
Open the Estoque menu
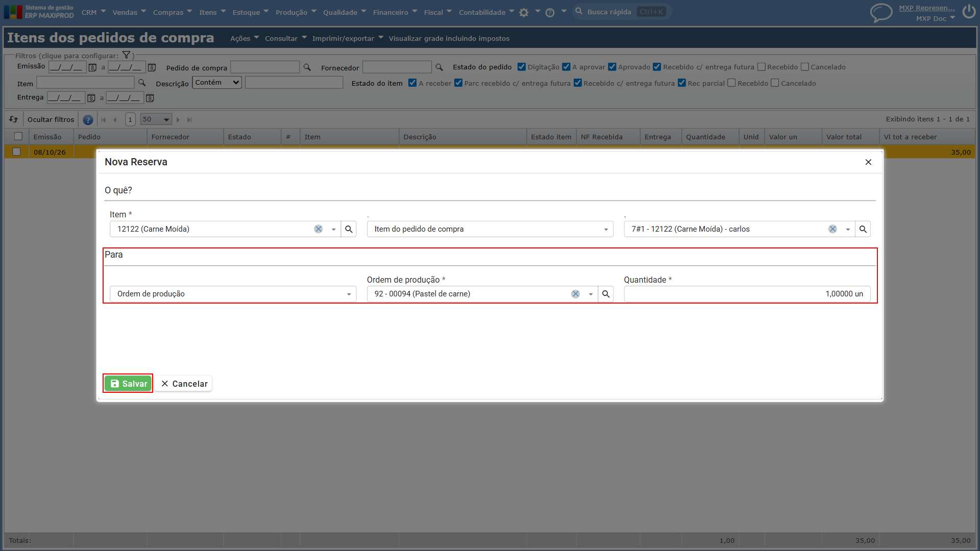(x=251, y=12)
